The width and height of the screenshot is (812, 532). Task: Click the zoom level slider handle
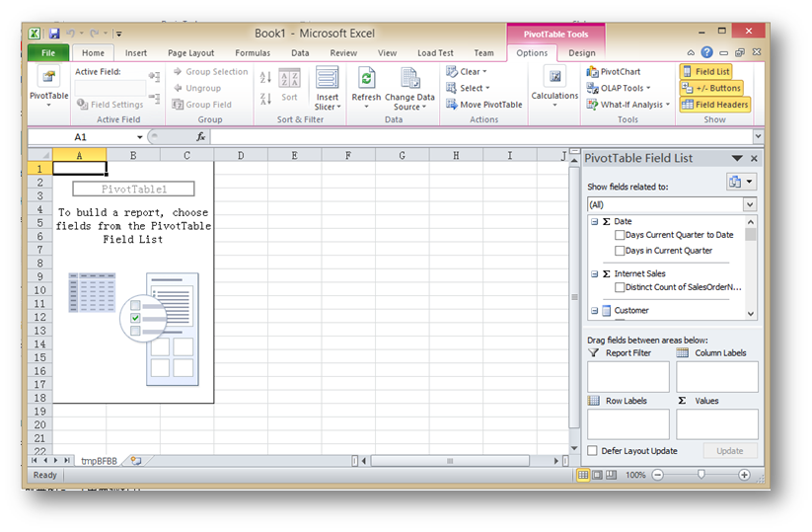point(701,475)
